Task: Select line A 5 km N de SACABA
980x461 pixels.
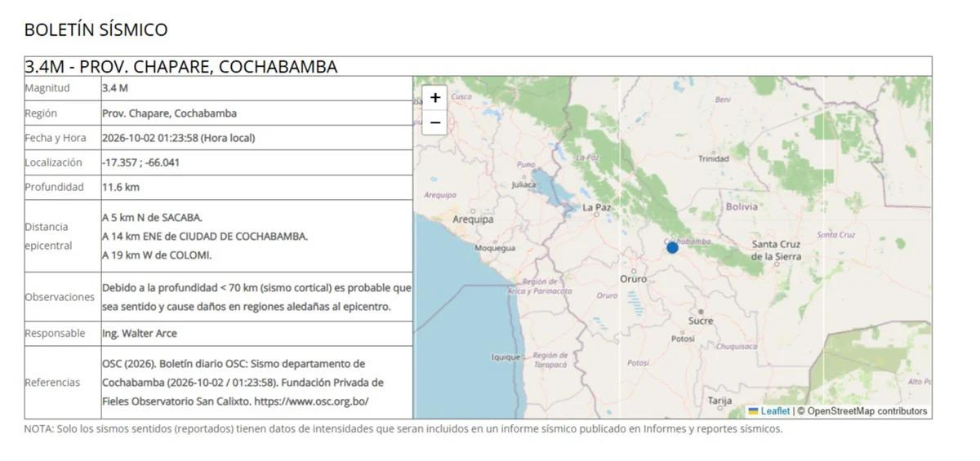Action: 152,218
